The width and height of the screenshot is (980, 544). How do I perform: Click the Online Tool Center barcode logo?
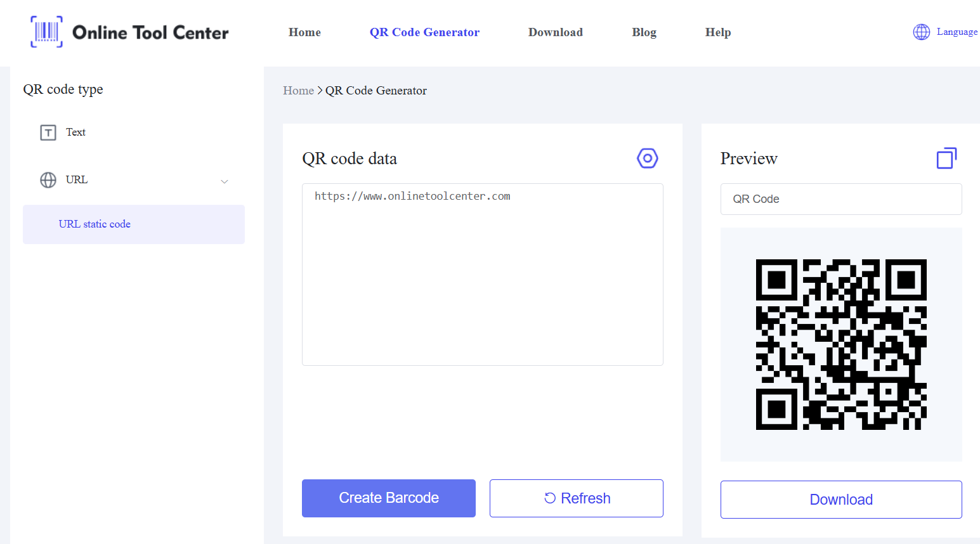coord(47,32)
